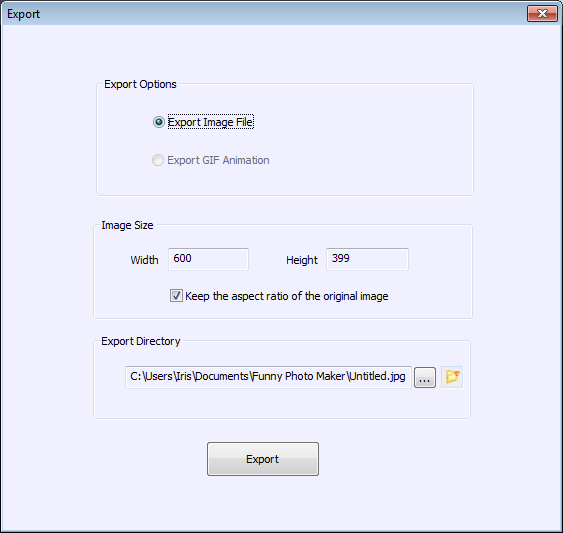Click inside the export directory path field

click(x=268, y=377)
